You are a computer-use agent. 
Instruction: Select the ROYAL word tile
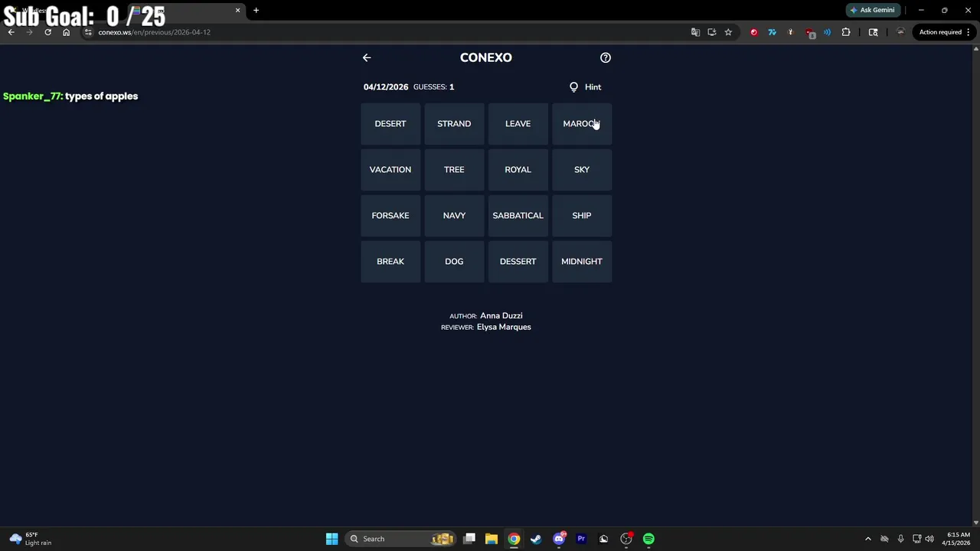pyautogui.click(x=518, y=170)
